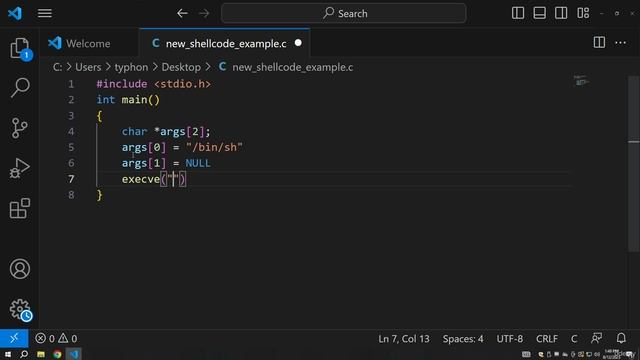This screenshot has width=640, height=360.
Task: Open the Manage gear settings icon
Action: click(x=20, y=310)
